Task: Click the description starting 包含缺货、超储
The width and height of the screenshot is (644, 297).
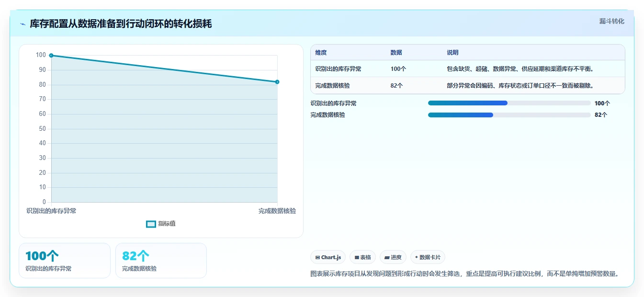Action: (x=520, y=69)
